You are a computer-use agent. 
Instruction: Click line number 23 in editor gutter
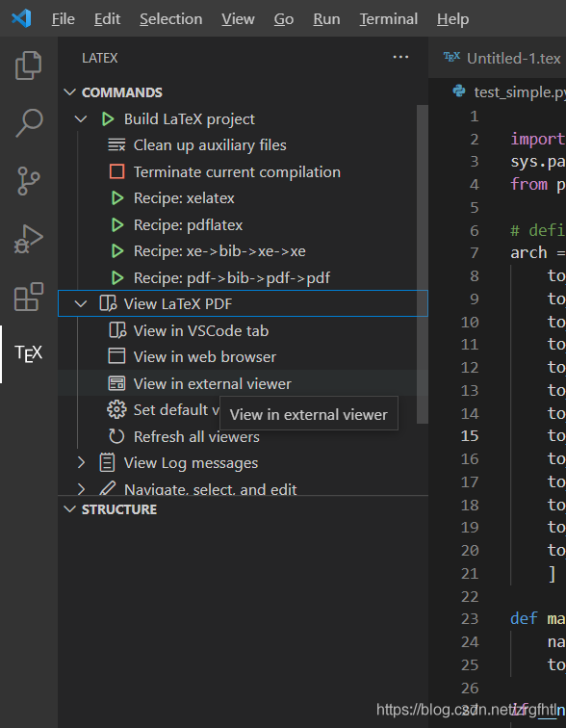pos(470,619)
